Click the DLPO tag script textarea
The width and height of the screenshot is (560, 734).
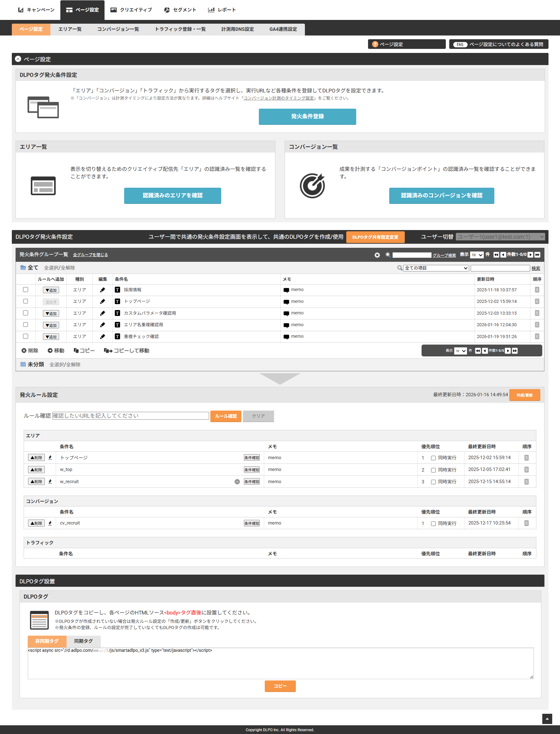coord(281,663)
